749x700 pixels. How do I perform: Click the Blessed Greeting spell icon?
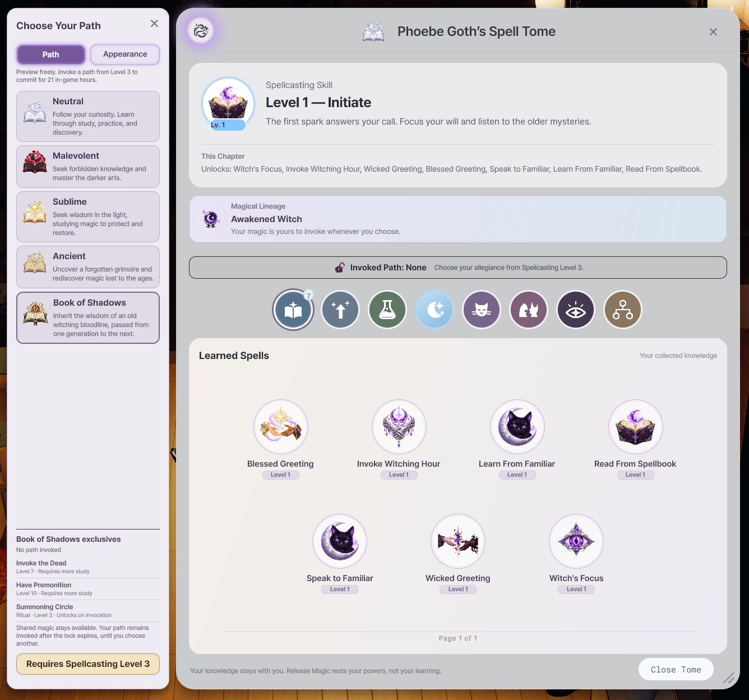281,427
